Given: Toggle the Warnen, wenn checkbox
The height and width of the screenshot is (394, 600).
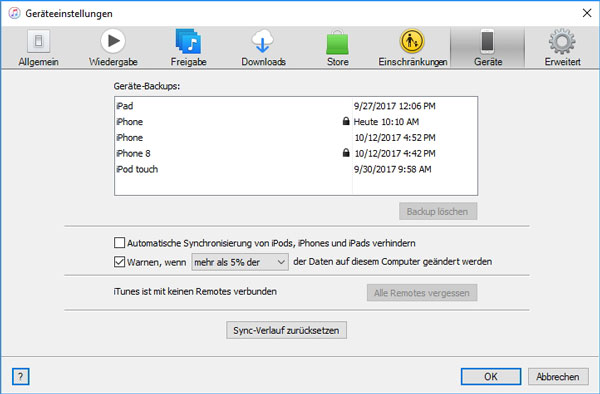Looking at the screenshot, I should tap(119, 262).
